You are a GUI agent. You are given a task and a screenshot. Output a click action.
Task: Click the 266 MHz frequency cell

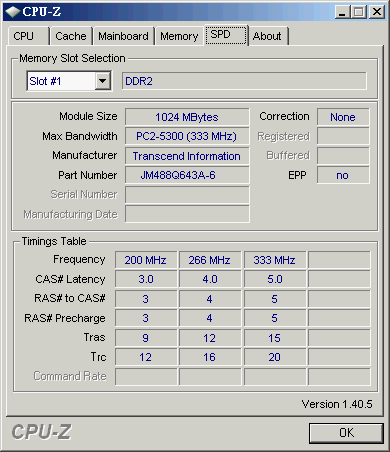click(x=210, y=260)
